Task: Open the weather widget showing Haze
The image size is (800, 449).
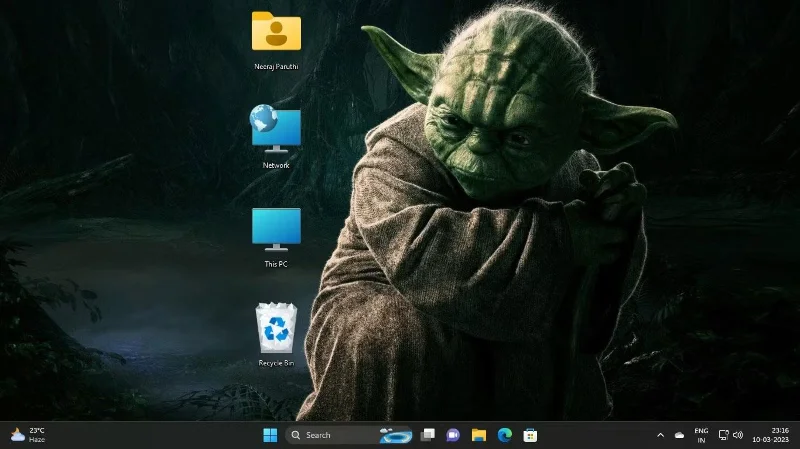Action: (28, 435)
